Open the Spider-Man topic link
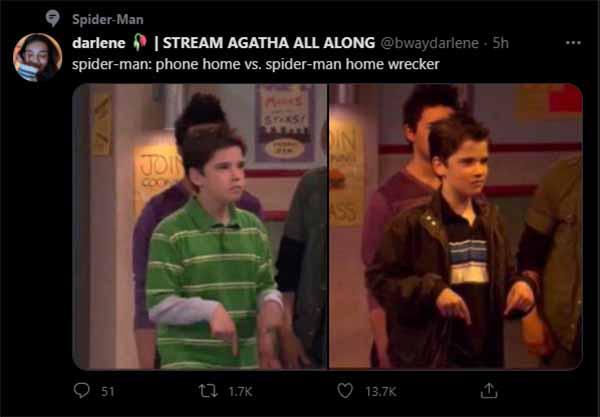The image size is (600, 417). click(108, 19)
